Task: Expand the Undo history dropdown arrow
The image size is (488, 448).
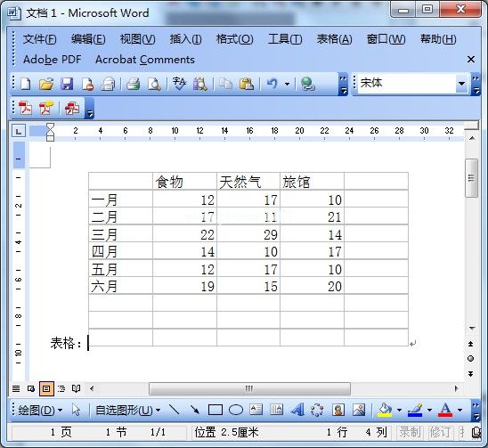Action: [x=287, y=84]
